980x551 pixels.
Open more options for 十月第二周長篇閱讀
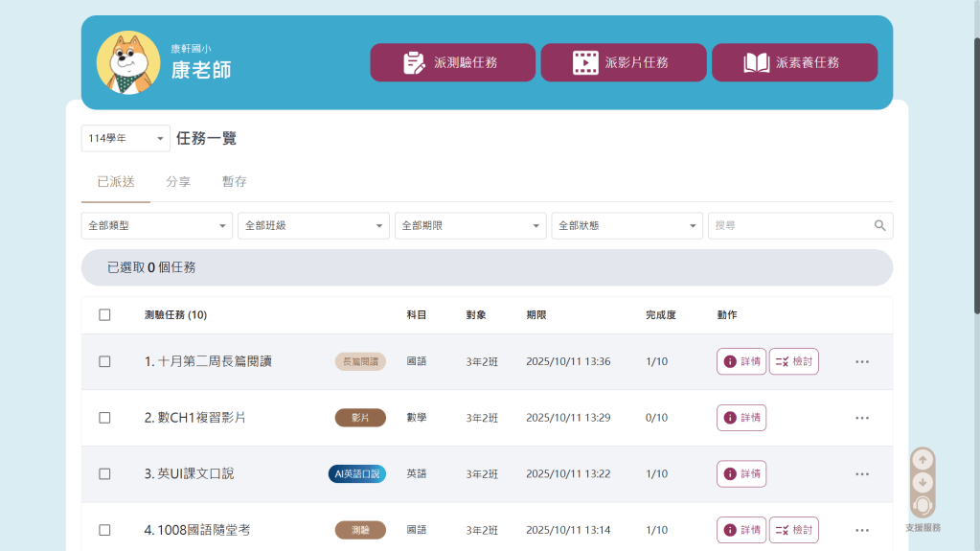pos(862,362)
